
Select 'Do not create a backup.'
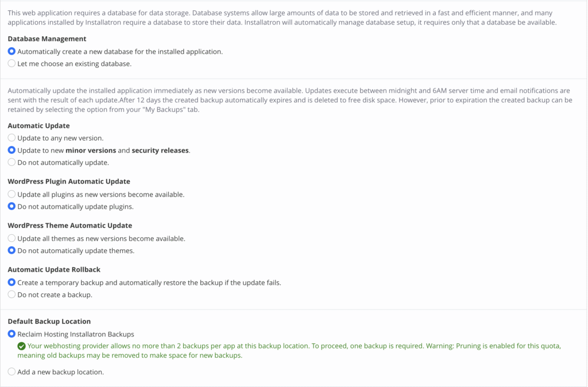(x=12, y=295)
